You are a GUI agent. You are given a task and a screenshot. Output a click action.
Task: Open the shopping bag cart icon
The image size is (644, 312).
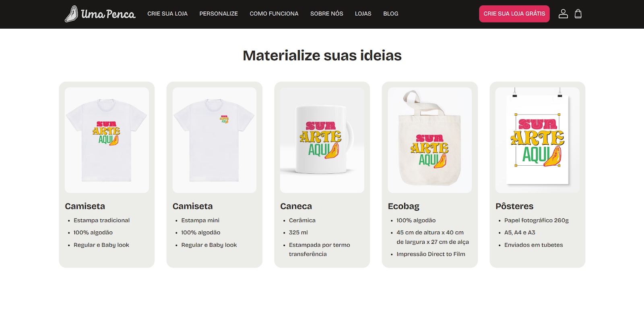(578, 14)
